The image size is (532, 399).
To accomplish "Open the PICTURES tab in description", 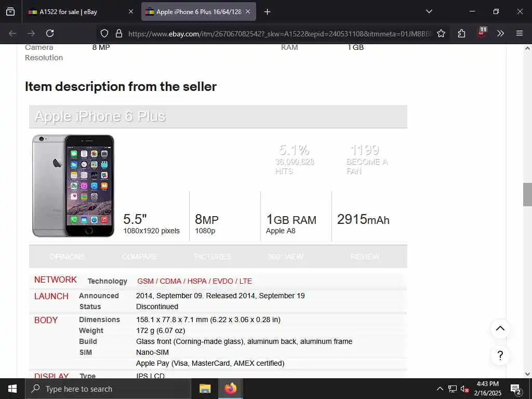I will (x=212, y=257).
